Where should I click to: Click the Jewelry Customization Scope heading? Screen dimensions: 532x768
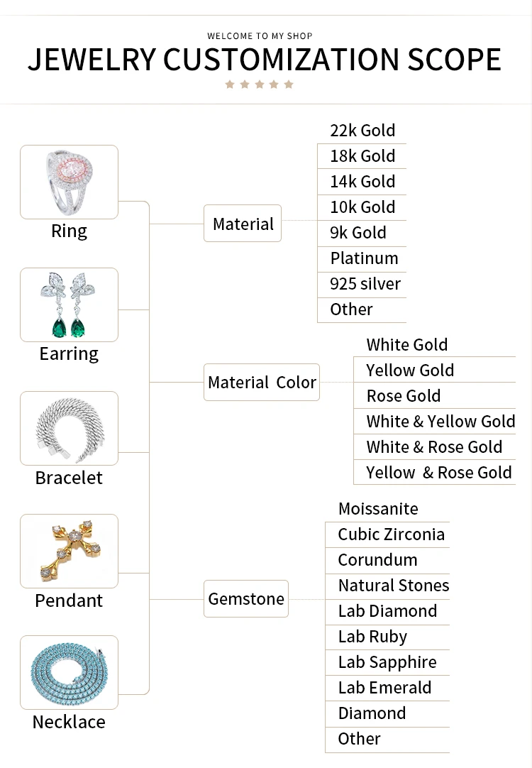tap(265, 60)
